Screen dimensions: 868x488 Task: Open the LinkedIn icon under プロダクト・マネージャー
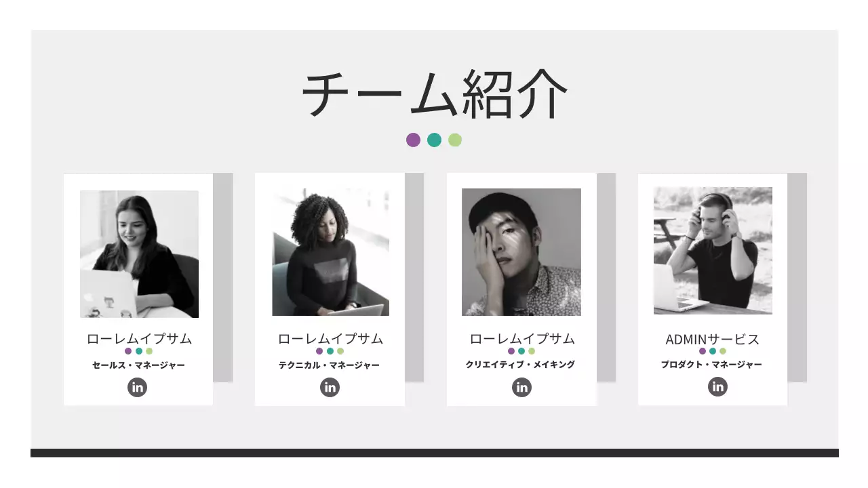(718, 387)
